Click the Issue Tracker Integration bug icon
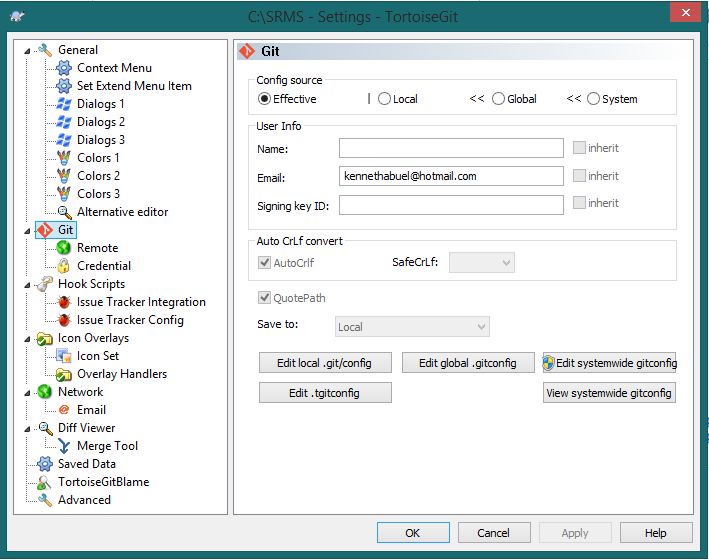The height and width of the screenshot is (560, 709). point(64,302)
